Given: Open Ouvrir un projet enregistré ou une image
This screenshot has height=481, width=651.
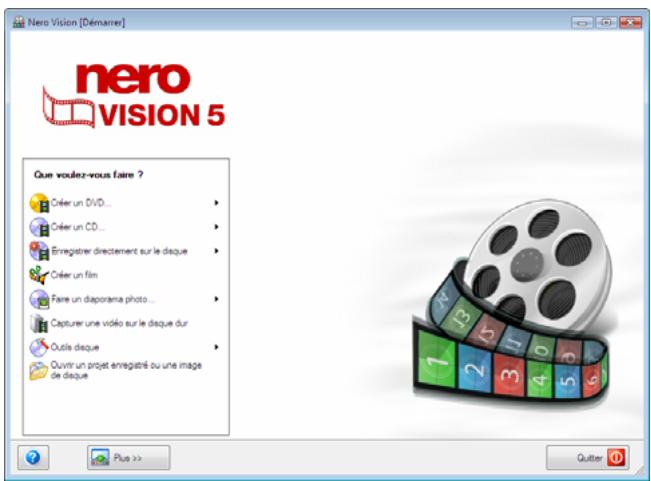Looking at the screenshot, I should tap(126, 370).
